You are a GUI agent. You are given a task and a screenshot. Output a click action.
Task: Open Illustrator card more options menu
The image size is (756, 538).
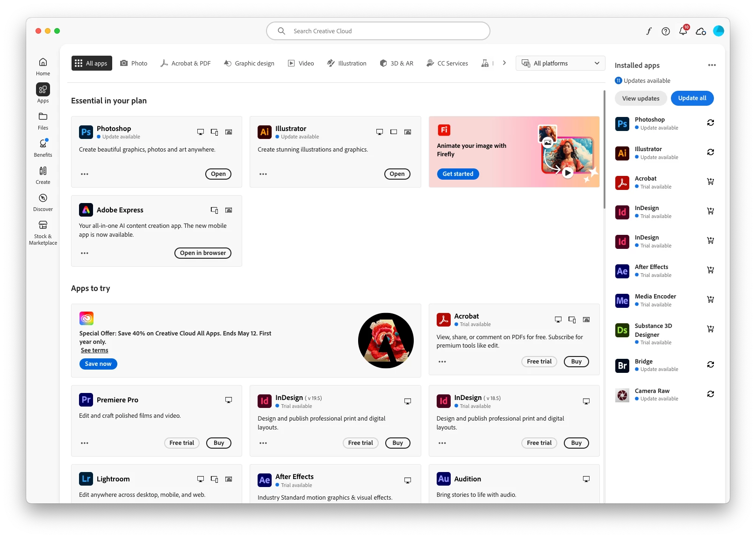263,174
